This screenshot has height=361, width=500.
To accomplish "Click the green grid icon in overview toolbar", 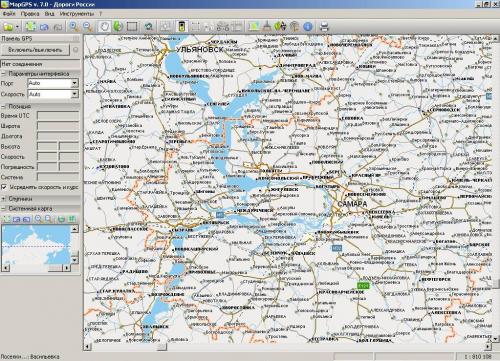I will (72, 219).
